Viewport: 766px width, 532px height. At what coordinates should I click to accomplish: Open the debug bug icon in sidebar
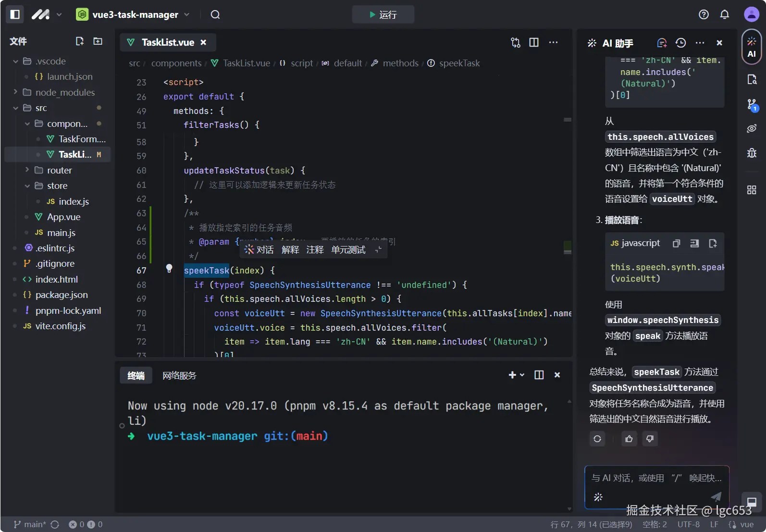[x=752, y=153]
